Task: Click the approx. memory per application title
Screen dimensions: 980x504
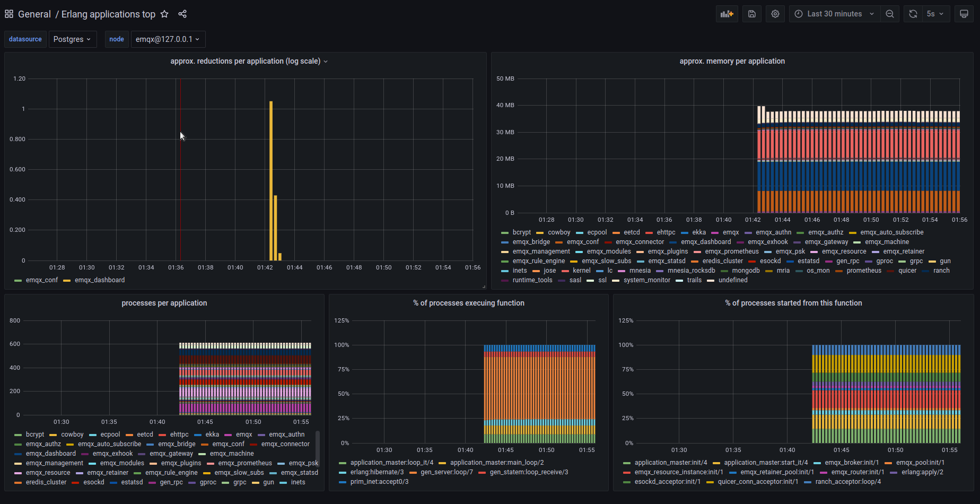Action: (x=732, y=61)
